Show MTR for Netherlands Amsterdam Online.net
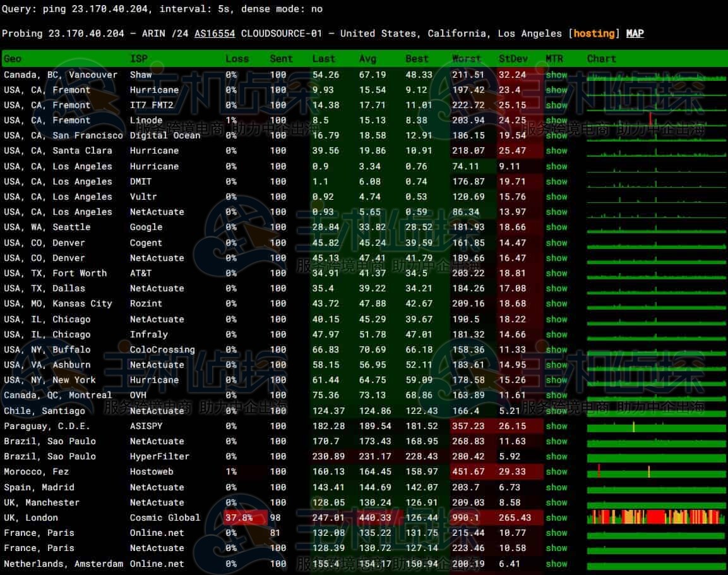728x575 pixels. (x=556, y=564)
